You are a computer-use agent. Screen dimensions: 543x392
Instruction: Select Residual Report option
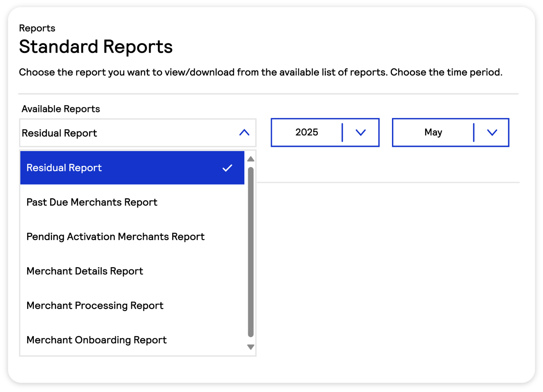click(x=132, y=168)
